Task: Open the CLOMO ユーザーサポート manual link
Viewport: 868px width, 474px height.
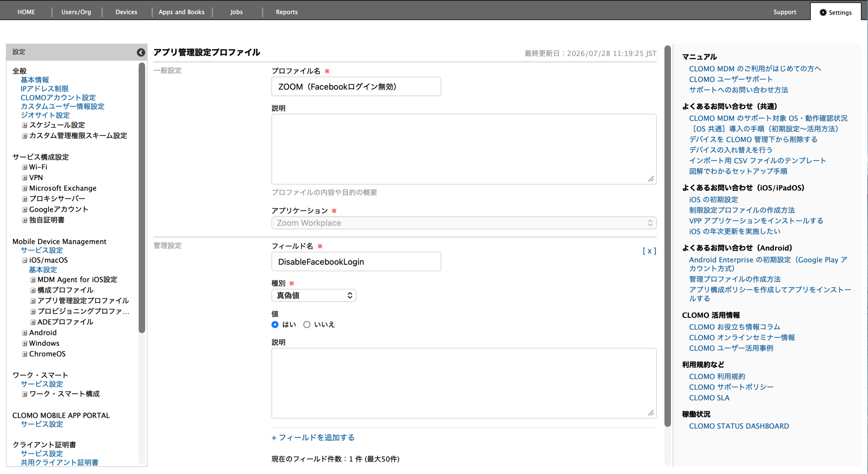Action: [731, 79]
